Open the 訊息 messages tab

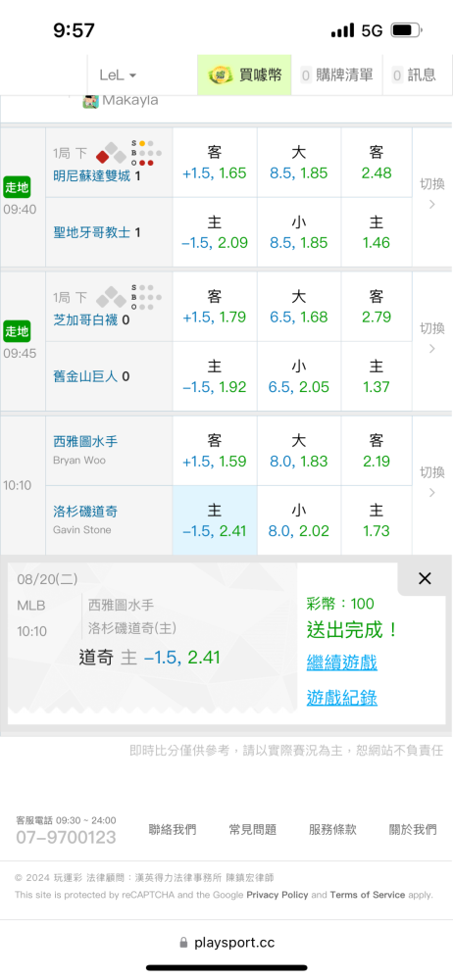tap(414, 75)
